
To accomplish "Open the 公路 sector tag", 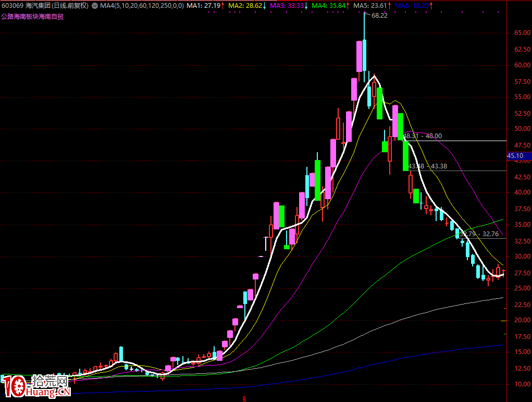I will [7, 16].
